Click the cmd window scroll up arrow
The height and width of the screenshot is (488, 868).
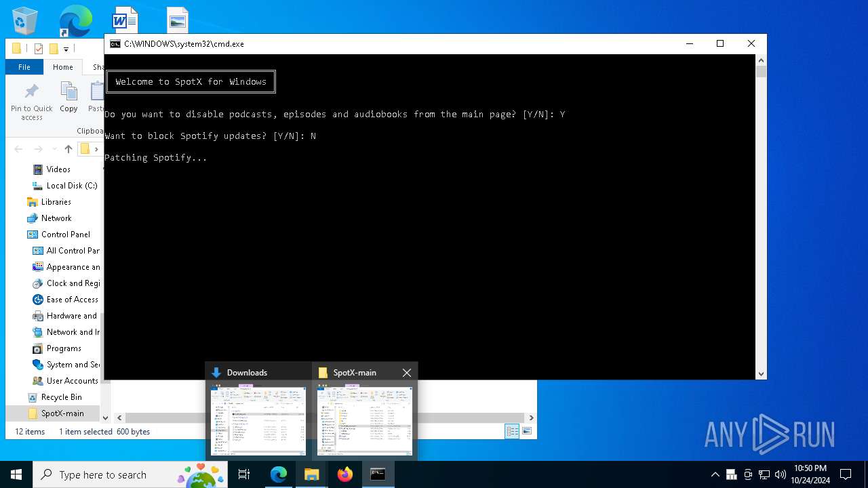pos(762,60)
